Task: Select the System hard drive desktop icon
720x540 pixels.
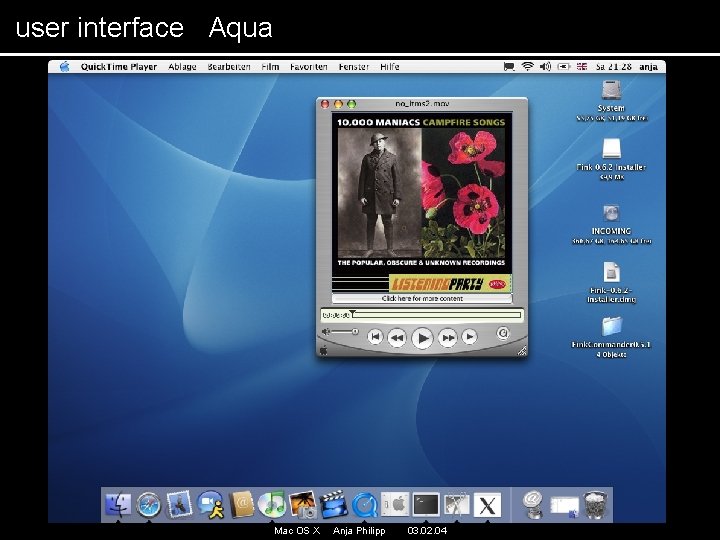Action: click(611, 90)
